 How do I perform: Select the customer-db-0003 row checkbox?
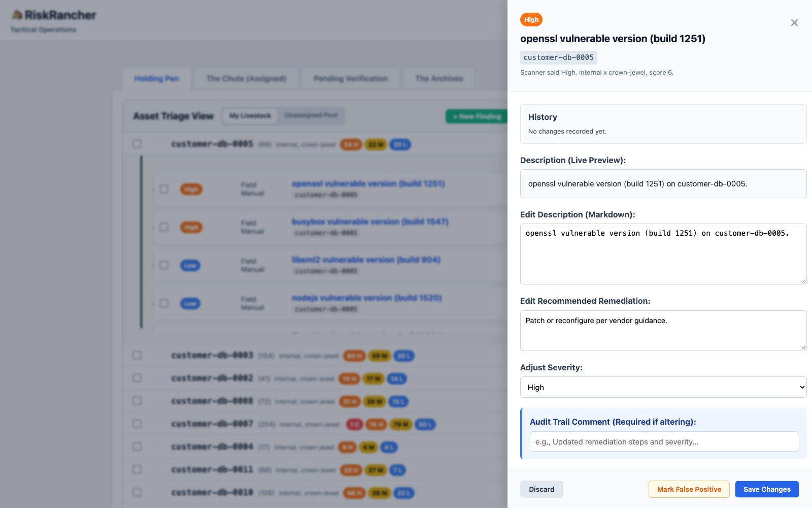click(137, 355)
